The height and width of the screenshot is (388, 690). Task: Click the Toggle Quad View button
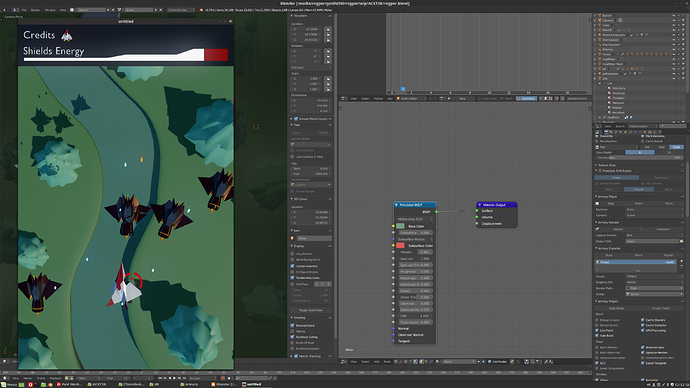point(311,310)
